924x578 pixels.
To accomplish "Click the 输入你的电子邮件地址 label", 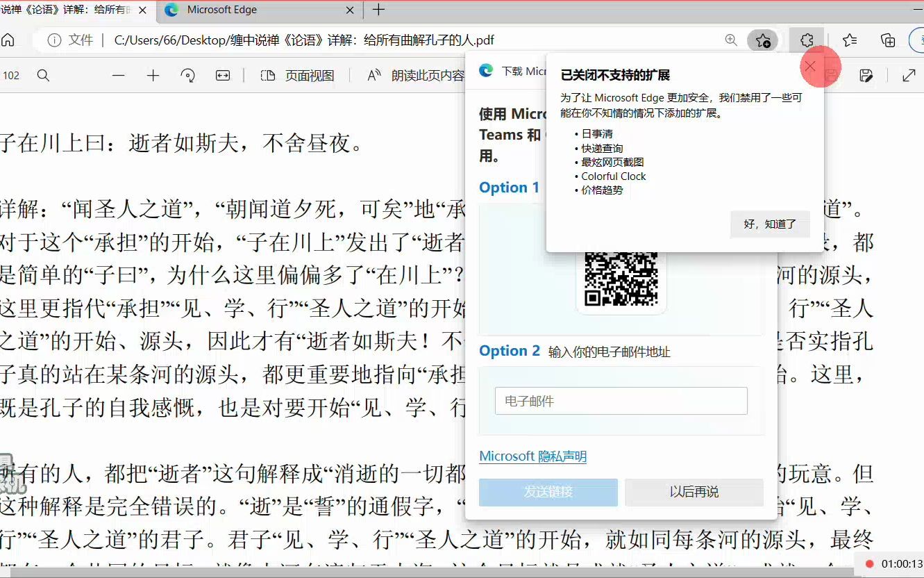I will 609,352.
